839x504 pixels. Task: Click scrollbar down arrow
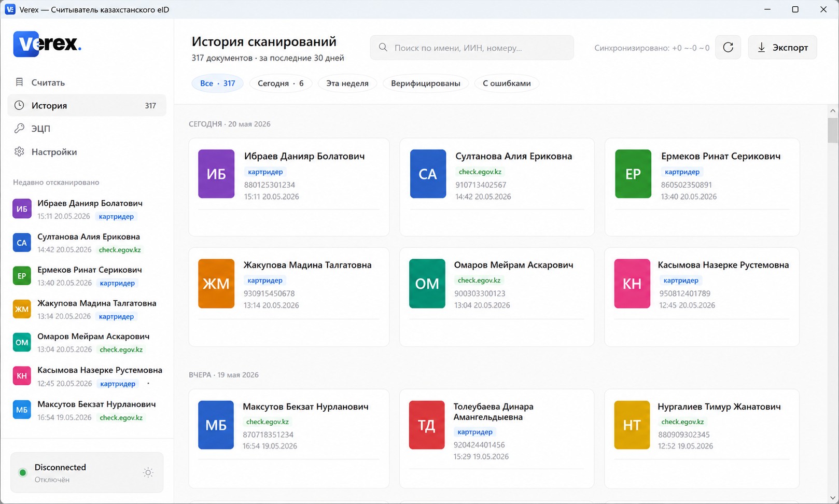833,498
